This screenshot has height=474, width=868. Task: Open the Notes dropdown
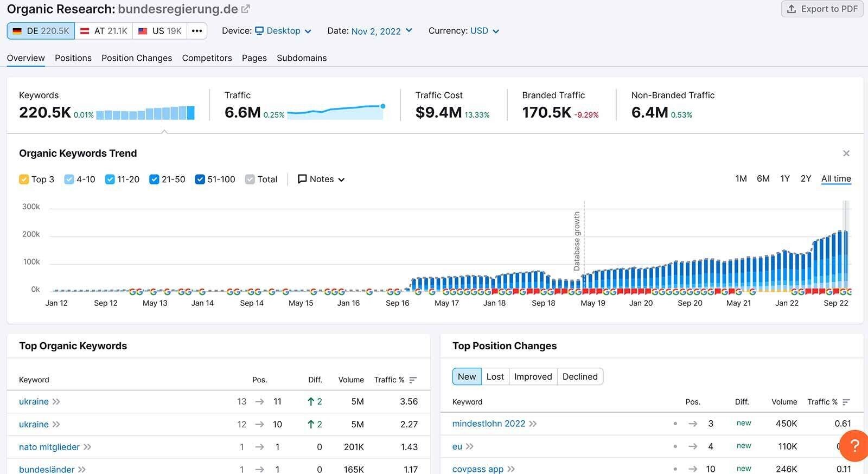(x=321, y=180)
